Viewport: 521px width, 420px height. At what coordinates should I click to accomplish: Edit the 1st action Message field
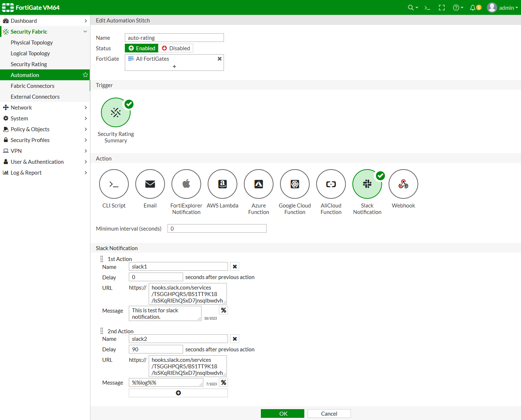[x=165, y=313]
